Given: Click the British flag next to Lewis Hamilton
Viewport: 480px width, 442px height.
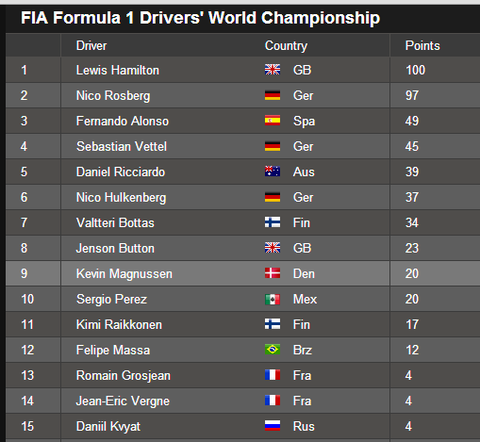Looking at the screenshot, I should [x=272, y=70].
